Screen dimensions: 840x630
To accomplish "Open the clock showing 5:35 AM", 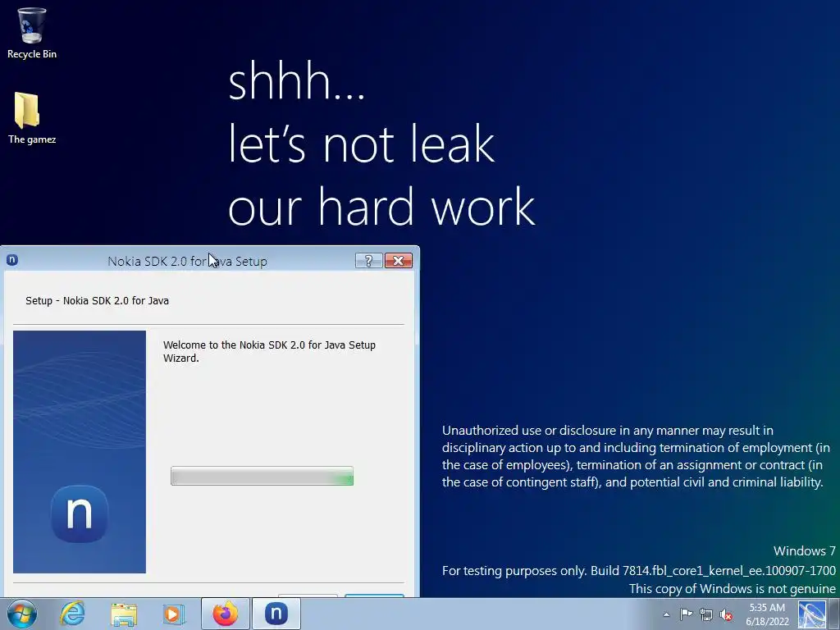I will pyautogui.click(x=767, y=614).
